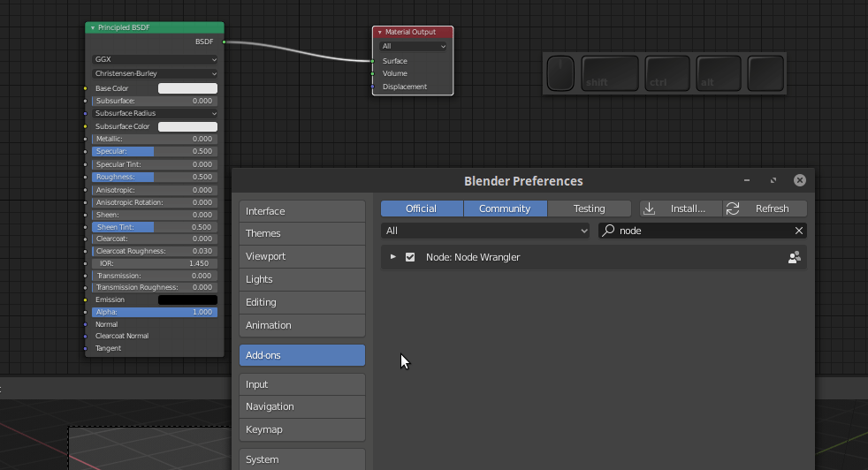Click the Material Output node header
Image resolution: width=868 pixels, height=470 pixels.
pyautogui.click(x=413, y=32)
